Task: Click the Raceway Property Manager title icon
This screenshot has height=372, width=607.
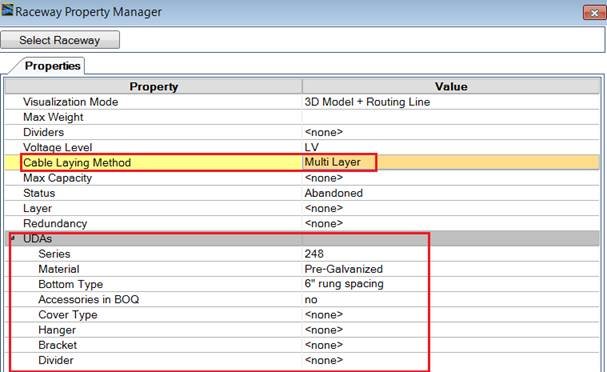Action: 7,10
